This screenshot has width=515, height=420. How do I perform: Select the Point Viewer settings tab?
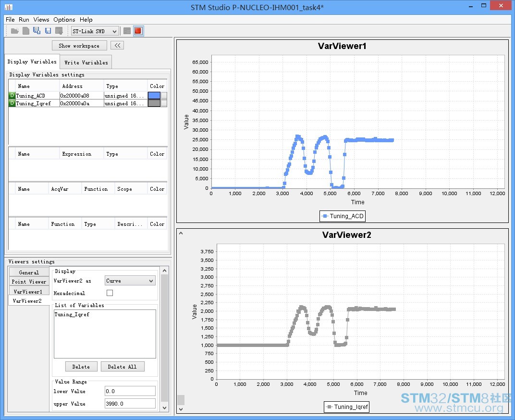29,282
